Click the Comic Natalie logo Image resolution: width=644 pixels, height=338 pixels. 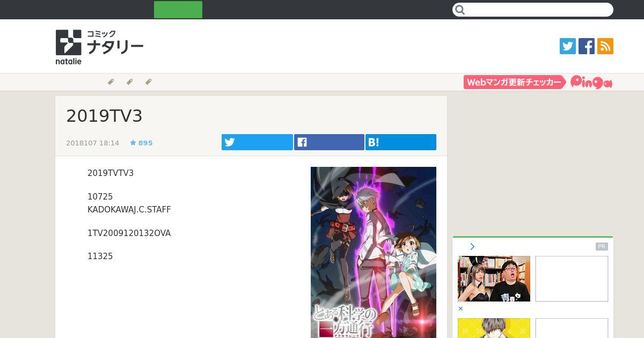99,47
